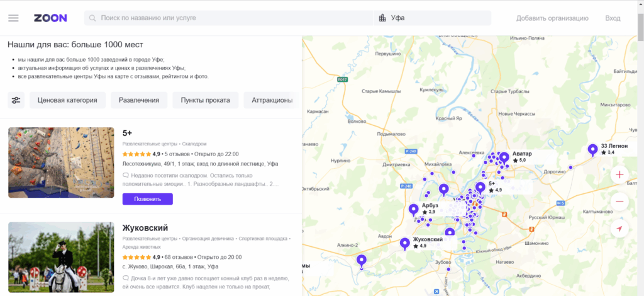Image resolution: width=644 pixels, height=296 pixels.
Task: Open the filter settings sliders icon
Action: [x=16, y=100]
